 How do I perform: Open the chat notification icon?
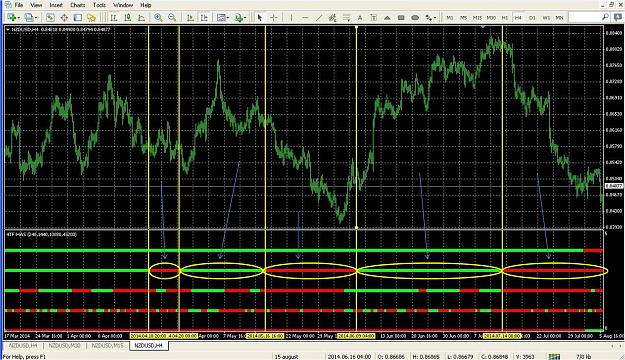pos(617,17)
